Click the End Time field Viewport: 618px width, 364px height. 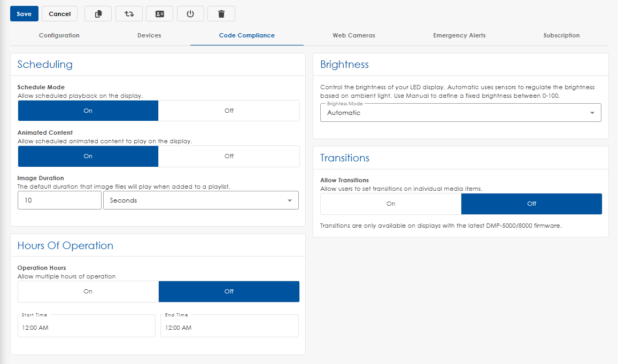point(229,327)
